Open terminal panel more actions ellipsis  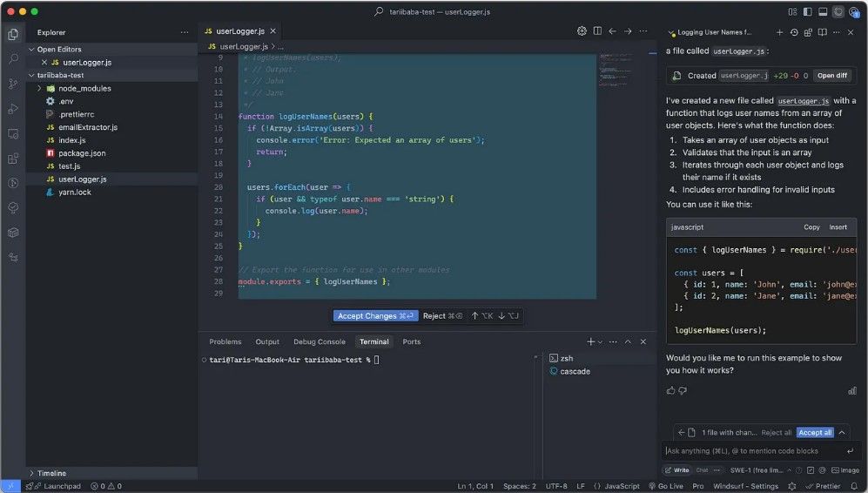613,341
